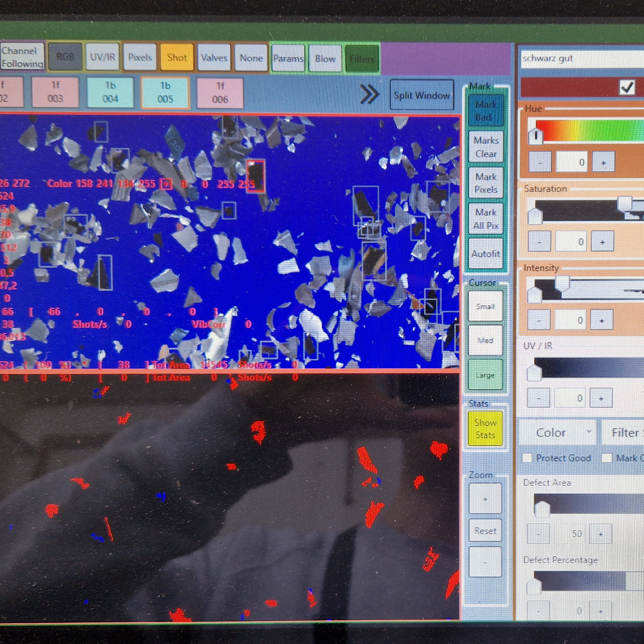Screen dimensions: 644x644
Task: Show more channels with double-chevron arrow
Action: [x=370, y=94]
